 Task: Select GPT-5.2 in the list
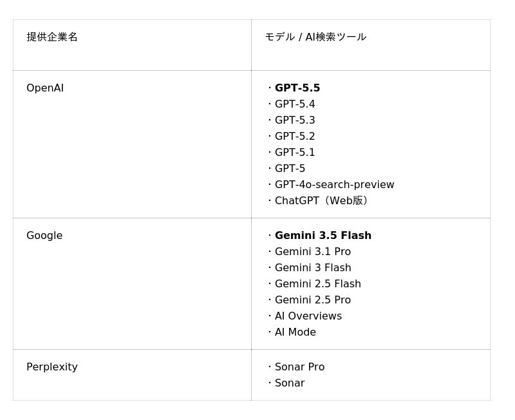click(x=295, y=137)
